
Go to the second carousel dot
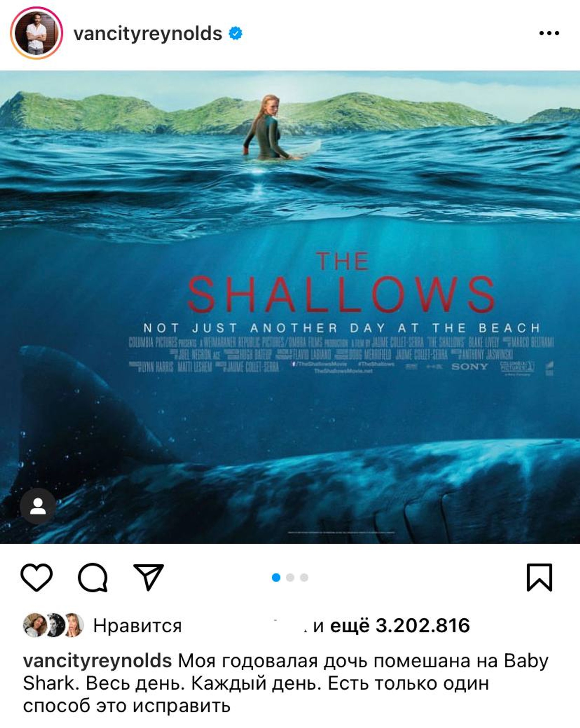click(290, 577)
